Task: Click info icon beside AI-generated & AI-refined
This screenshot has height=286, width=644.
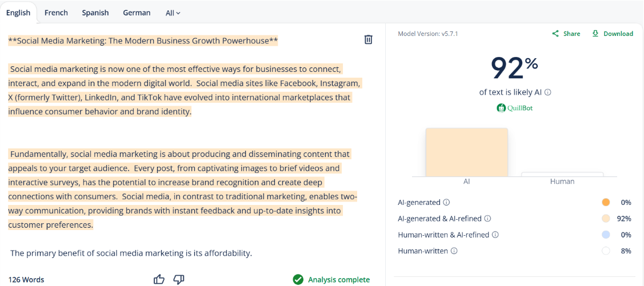Action: pyautogui.click(x=487, y=219)
